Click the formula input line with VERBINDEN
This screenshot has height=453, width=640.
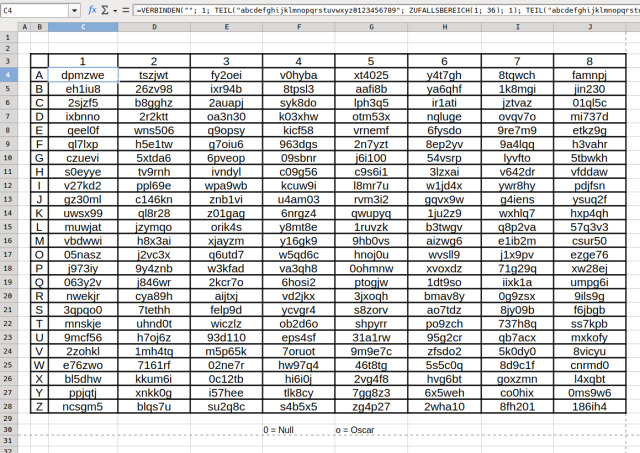(380, 10)
